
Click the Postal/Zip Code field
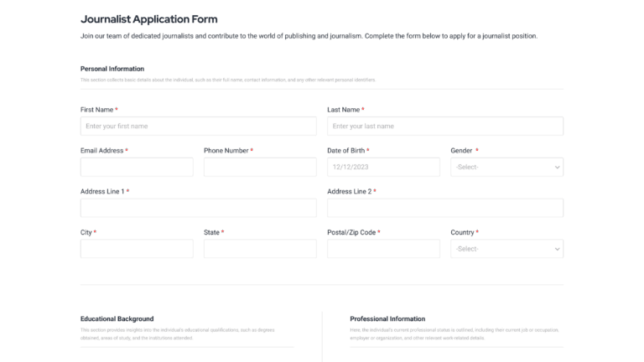[383, 249]
